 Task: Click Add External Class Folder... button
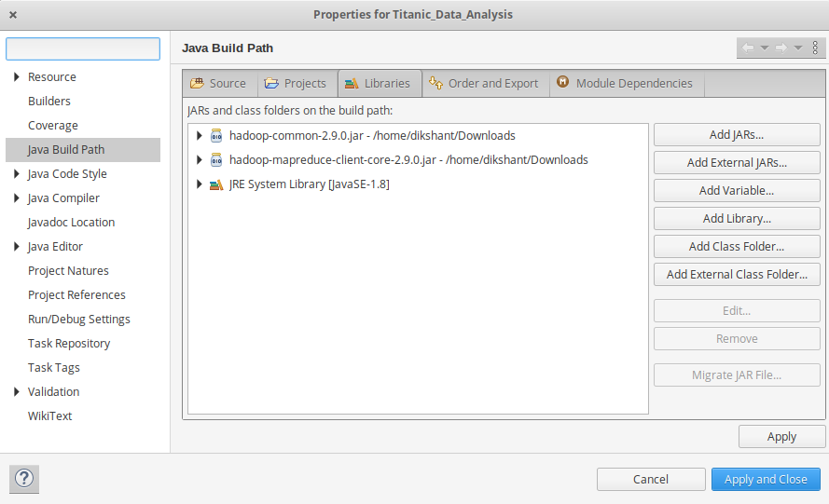[737, 275]
